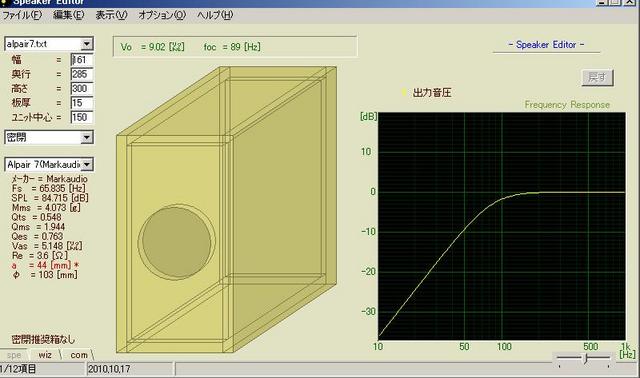Open the 編集(E) menu

tap(69, 15)
